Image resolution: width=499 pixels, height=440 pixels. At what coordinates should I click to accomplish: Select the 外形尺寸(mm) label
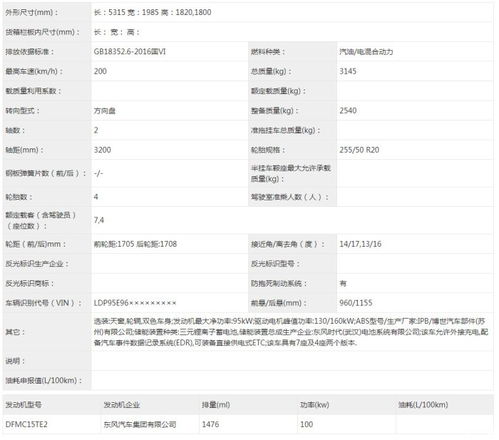(32, 12)
